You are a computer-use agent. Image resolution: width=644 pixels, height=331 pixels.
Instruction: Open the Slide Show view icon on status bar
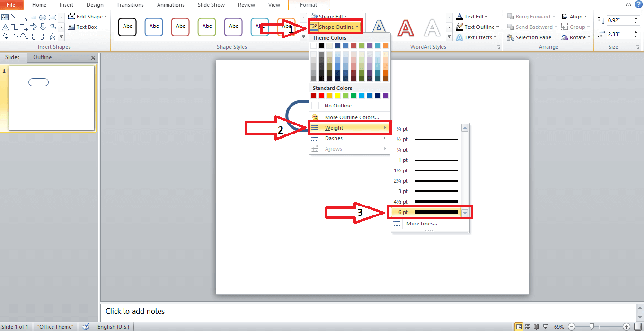coord(546,327)
